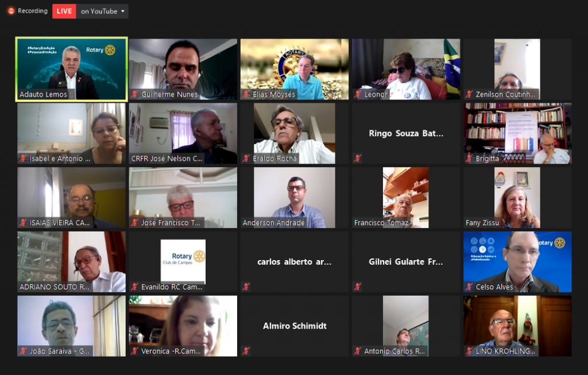588x375 pixels.
Task: Click muted mic icon beside Eraldo Rocha
Action: click(246, 158)
